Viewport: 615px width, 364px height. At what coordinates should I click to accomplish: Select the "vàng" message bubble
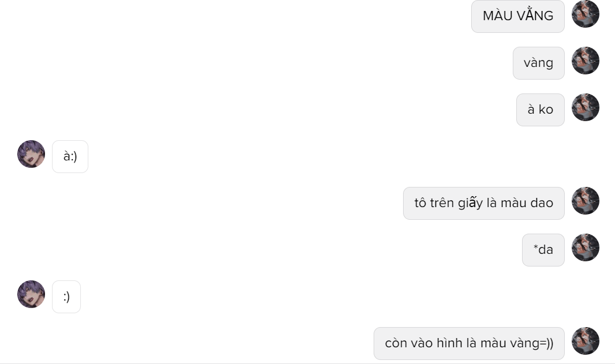click(539, 63)
